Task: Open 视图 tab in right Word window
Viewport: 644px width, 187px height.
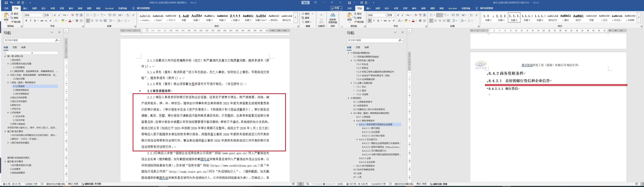Action: coord(432,8)
